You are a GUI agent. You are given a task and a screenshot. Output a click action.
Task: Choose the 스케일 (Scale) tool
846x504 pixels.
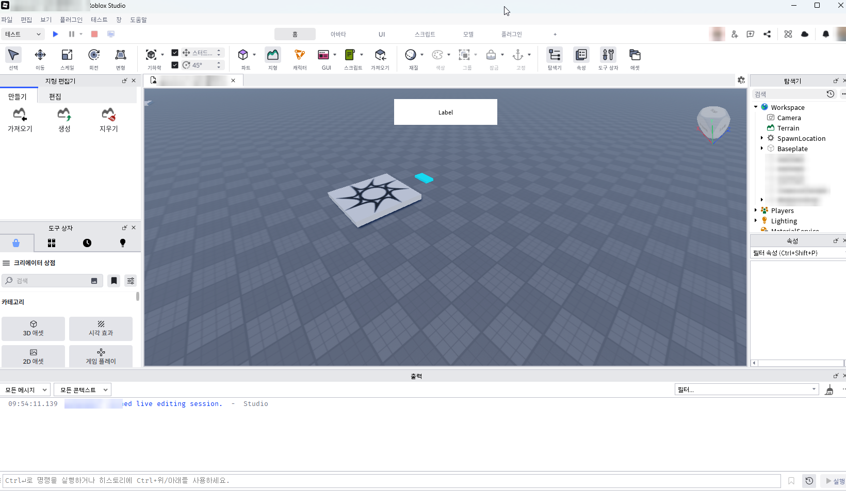pos(67,58)
